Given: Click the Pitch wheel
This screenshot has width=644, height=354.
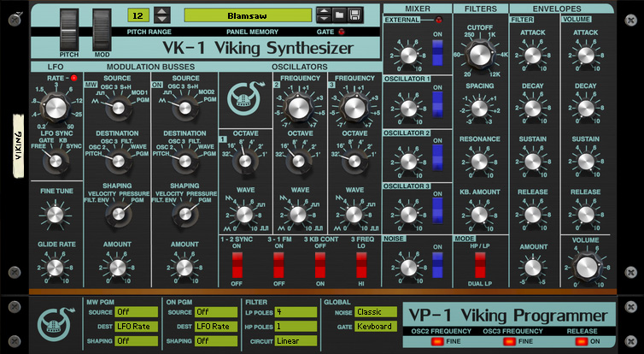Looking at the screenshot, I should click(69, 30).
